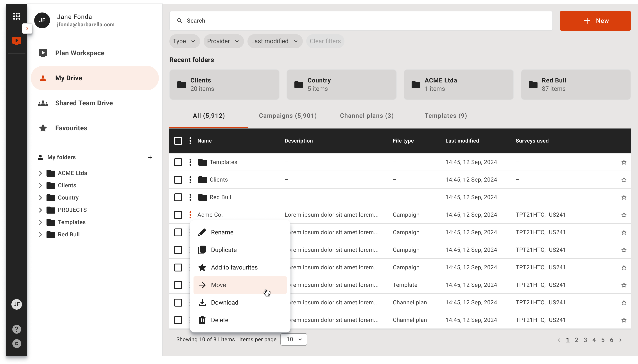The height and width of the screenshot is (364, 638).
Task: Go to next page with right chevron
Action: pyautogui.click(x=620, y=340)
